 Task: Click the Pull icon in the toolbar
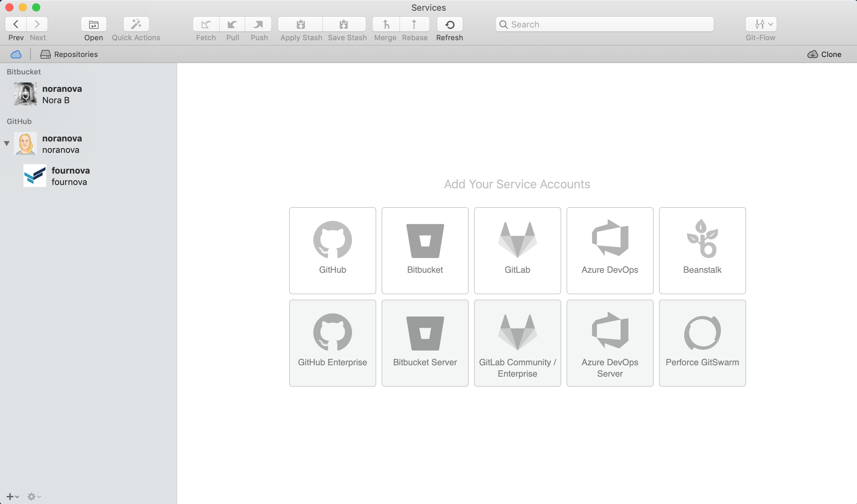(232, 24)
